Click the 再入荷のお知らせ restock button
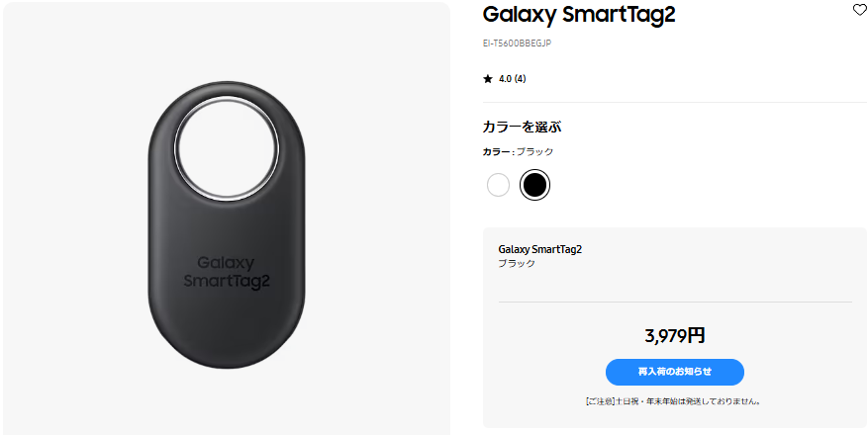 click(x=675, y=372)
